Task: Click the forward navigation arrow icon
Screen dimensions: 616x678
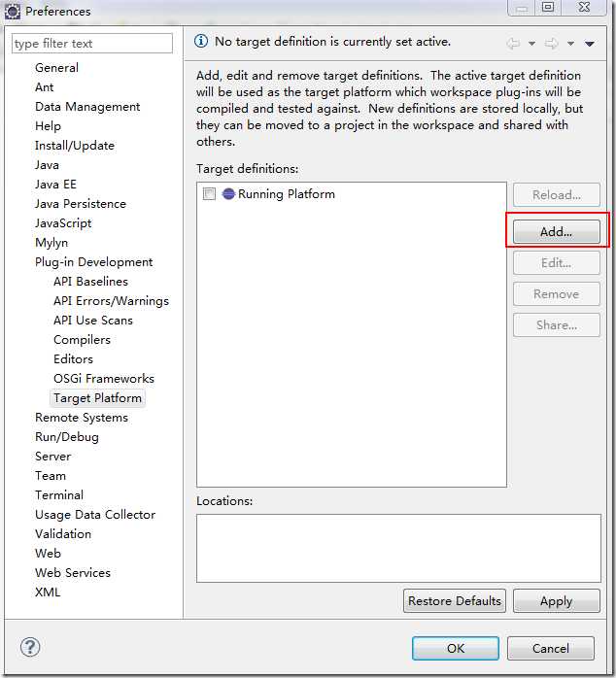Action: click(551, 44)
